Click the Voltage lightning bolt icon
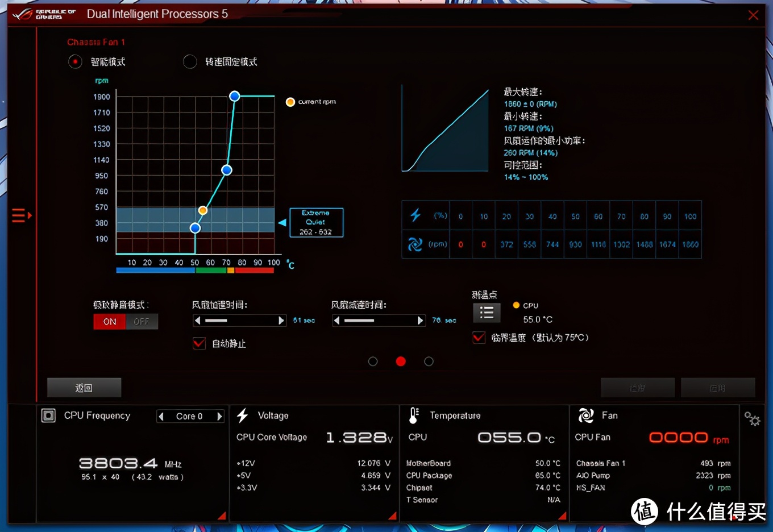 click(243, 416)
